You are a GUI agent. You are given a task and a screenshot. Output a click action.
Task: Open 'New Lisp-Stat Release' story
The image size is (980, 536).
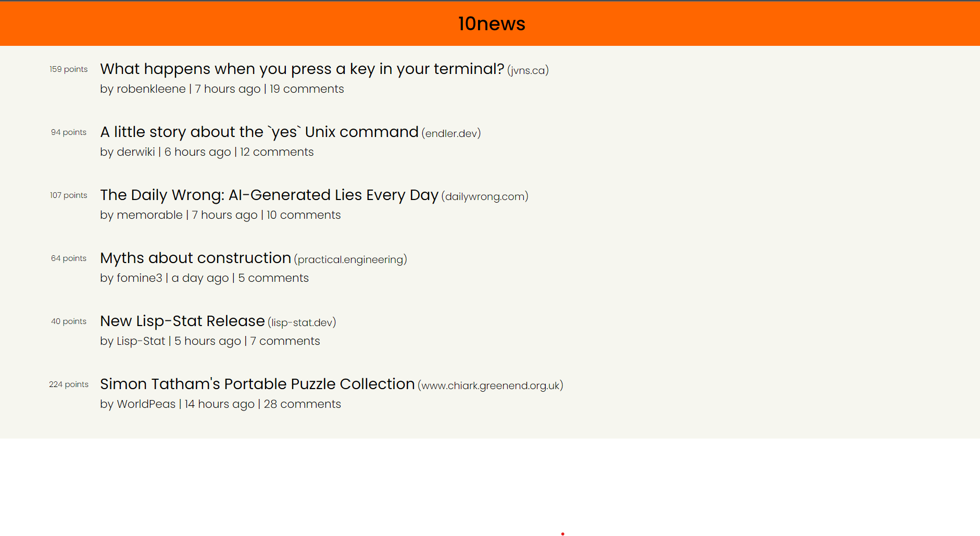click(183, 321)
